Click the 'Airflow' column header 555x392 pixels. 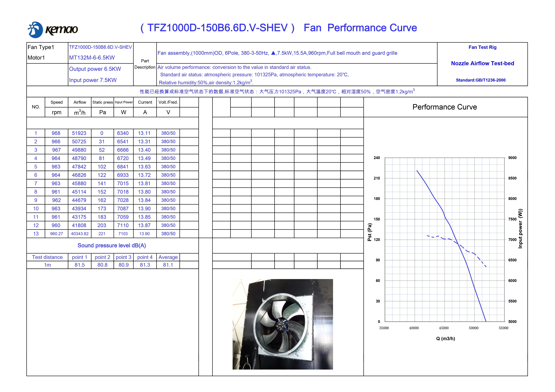(80, 102)
